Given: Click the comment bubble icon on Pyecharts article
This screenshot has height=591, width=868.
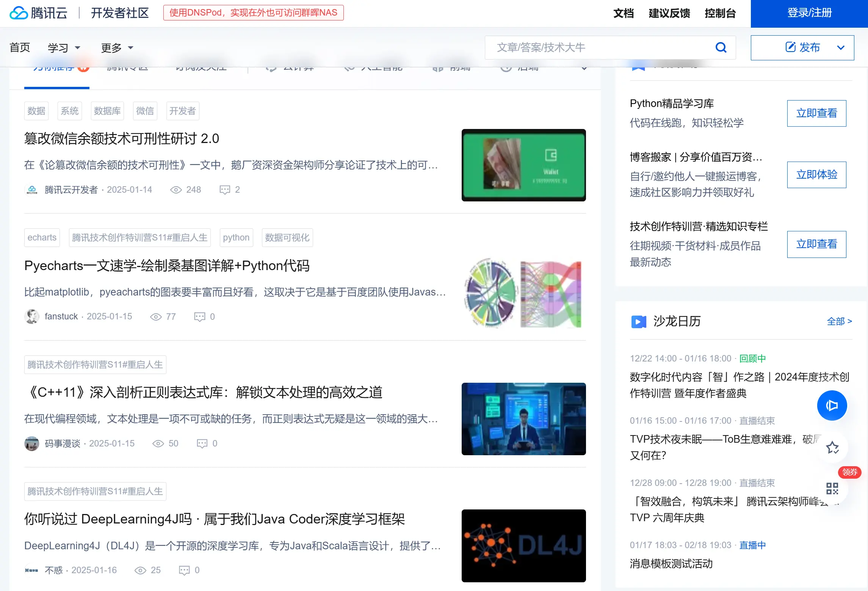Looking at the screenshot, I should coord(200,316).
